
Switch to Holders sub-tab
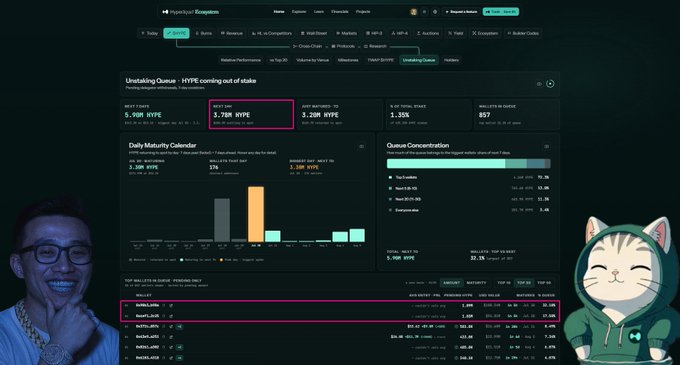(x=451, y=60)
